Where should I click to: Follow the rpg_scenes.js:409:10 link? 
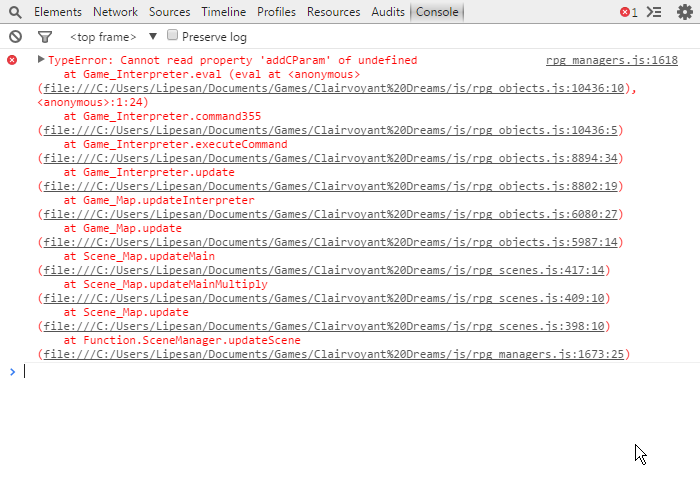(324, 298)
